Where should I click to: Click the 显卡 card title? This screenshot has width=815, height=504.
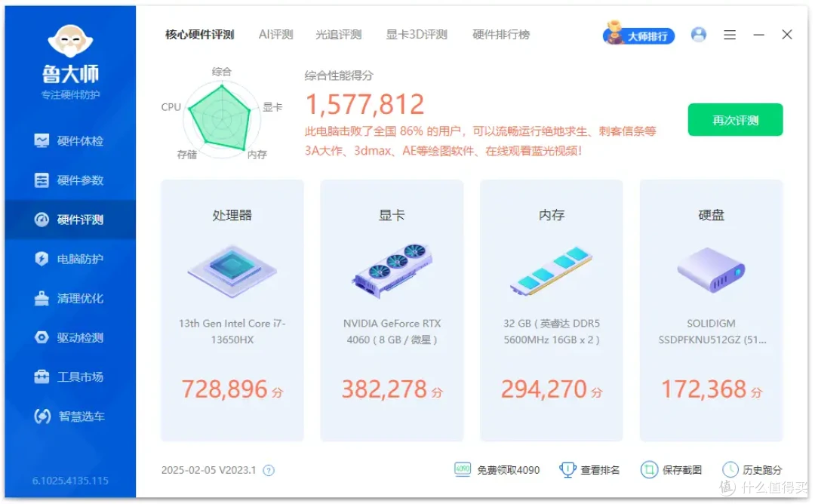(392, 215)
